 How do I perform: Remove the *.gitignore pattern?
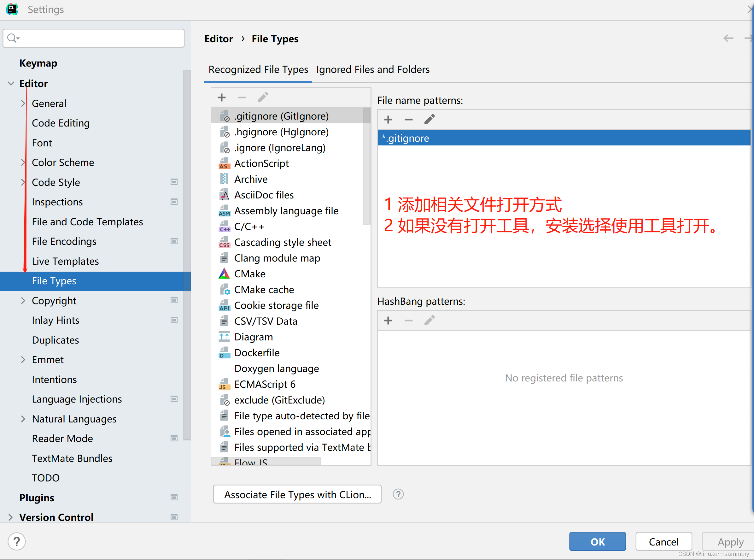click(409, 119)
